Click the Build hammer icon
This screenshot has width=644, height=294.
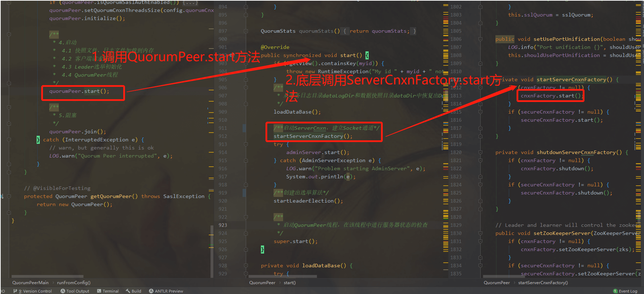[128, 291]
